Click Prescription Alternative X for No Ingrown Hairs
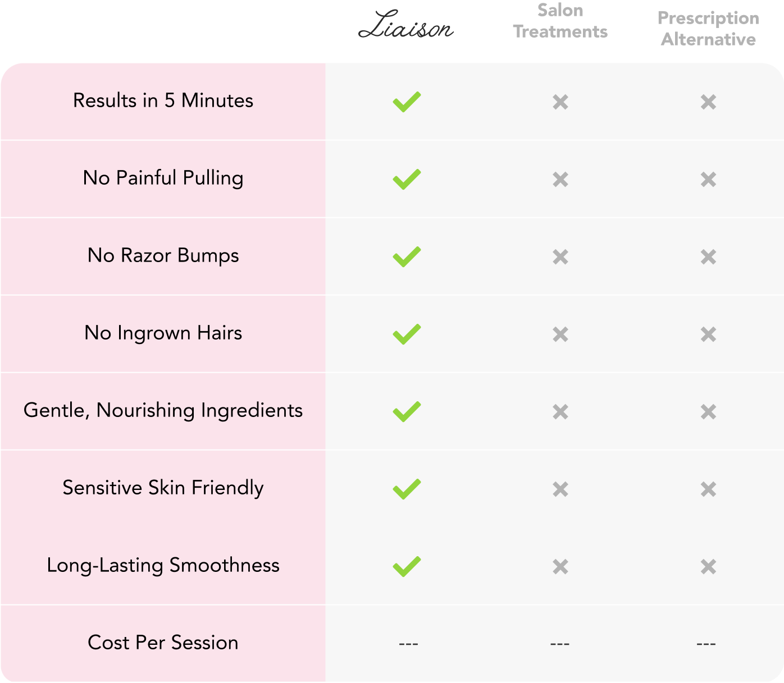The height and width of the screenshot is (683, 784). 709,334
